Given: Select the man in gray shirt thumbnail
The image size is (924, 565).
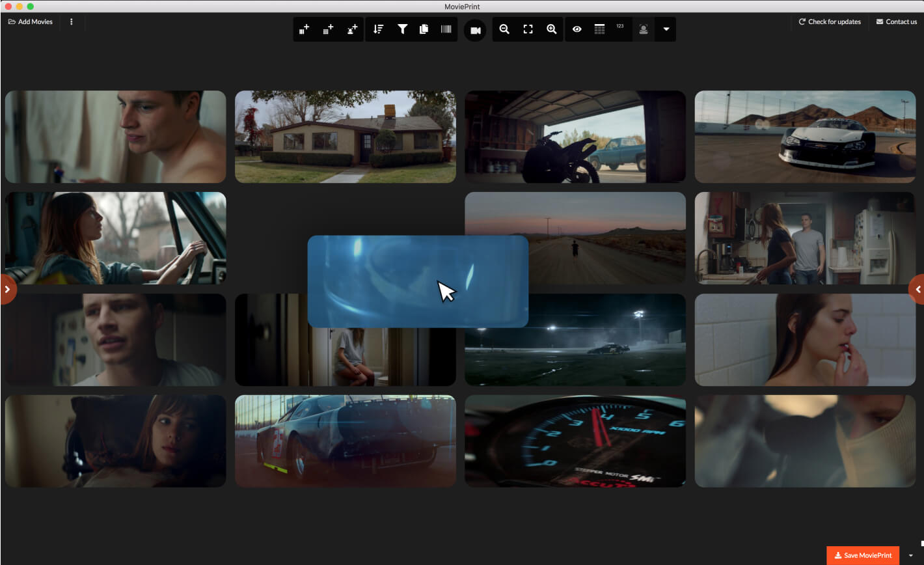Looking at the screenshot, I should click(x=116, y=340).
